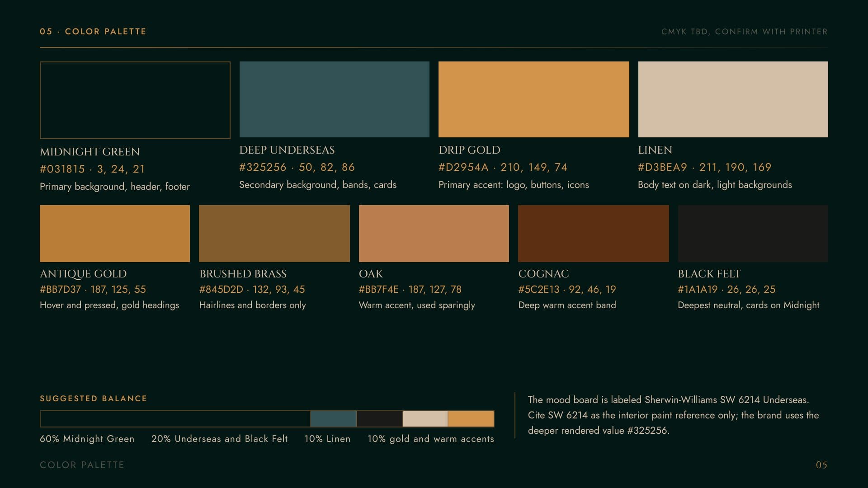Click the 'SUGGESTED BALANCE' heading
Image resolution: width=868 pixels, height=488 pixels.
point(94,399)
